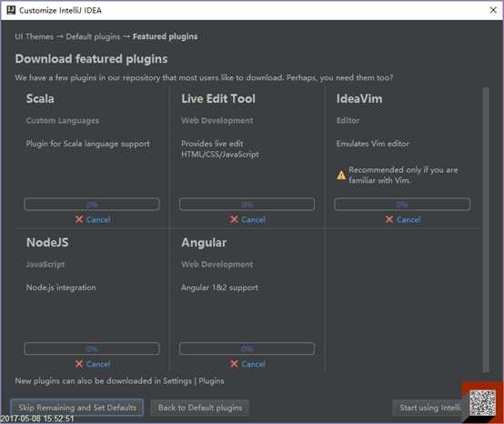The height and width of the screenshot is (424, 504).
Task: Click the red X icon under Live Edit Tool
Action: pos(235,219)
